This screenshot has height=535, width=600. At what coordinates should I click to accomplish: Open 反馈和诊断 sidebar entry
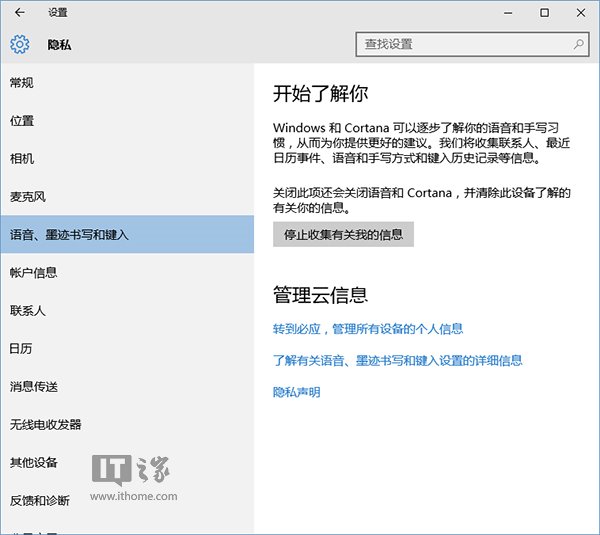pos(40,500)
